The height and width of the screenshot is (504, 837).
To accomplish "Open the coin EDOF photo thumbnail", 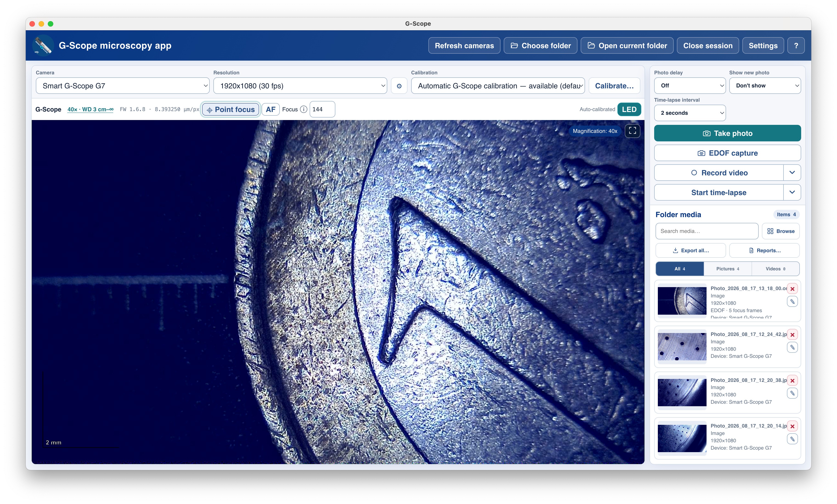I will point(682,301).
